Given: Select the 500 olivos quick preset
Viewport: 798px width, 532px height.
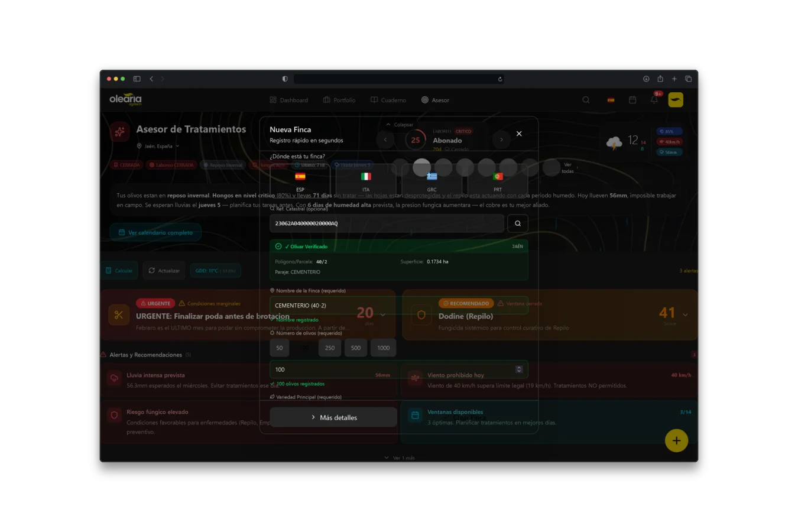Looking at the screenshot, I should (x=356, y=348).
